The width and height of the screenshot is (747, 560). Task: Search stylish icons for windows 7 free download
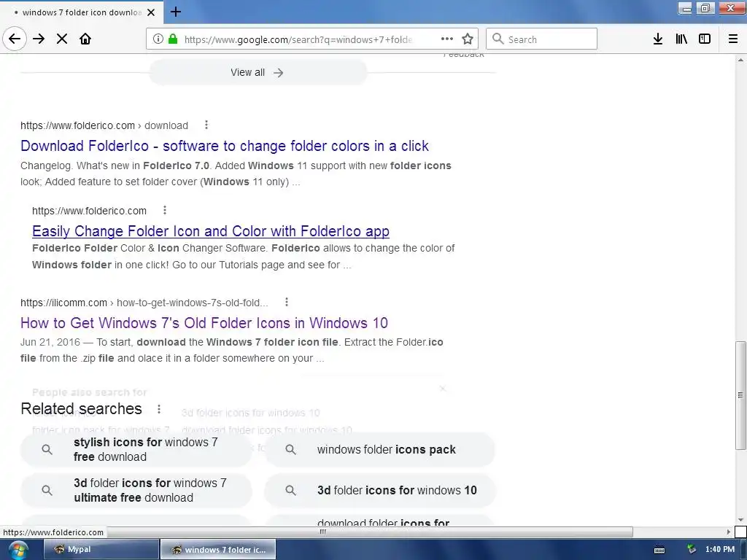tap(136, 449)
